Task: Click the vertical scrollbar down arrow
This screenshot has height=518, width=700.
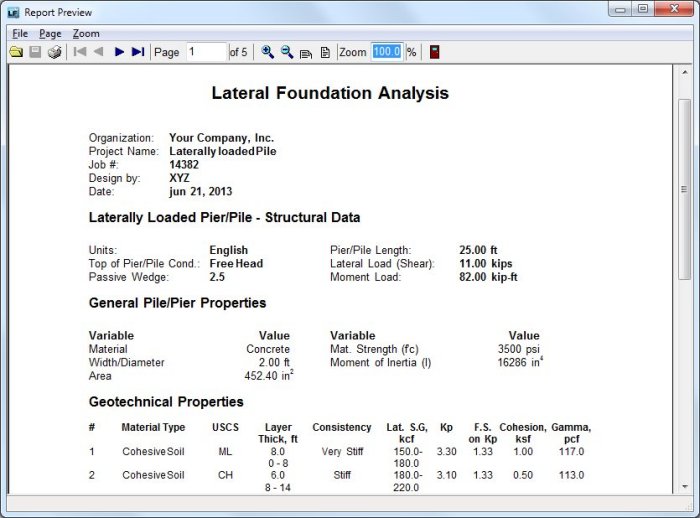Action: 684,485
